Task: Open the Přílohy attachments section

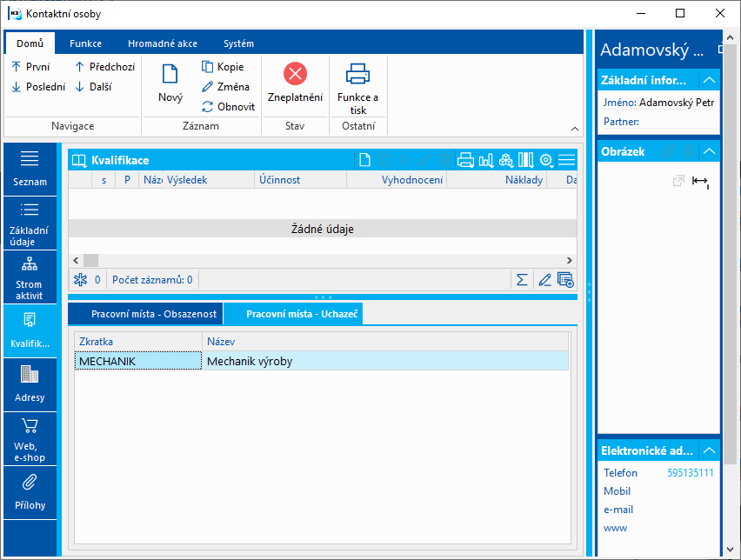Action: [x=29, y=492]
